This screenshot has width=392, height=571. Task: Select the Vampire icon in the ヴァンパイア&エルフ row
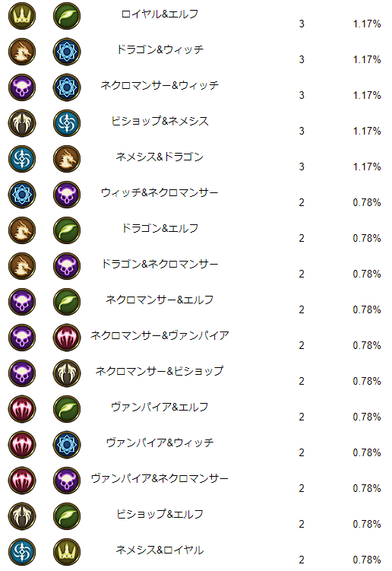tap(22, 408)
